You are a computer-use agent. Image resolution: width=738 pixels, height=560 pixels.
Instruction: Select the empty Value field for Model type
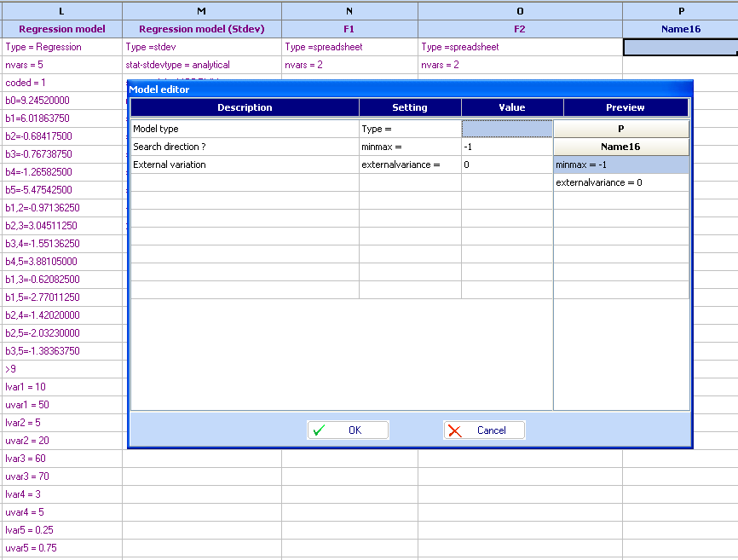click(507, 129)
